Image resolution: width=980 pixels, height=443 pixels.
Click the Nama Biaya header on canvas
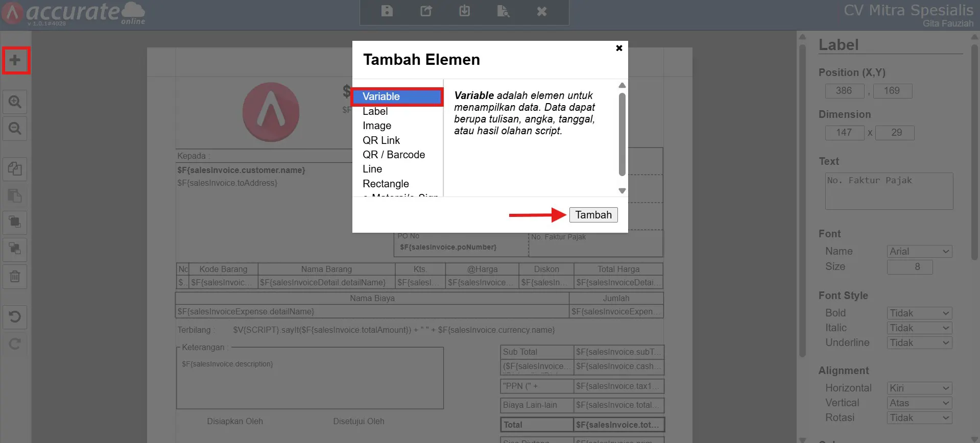[x=372, y=298]
